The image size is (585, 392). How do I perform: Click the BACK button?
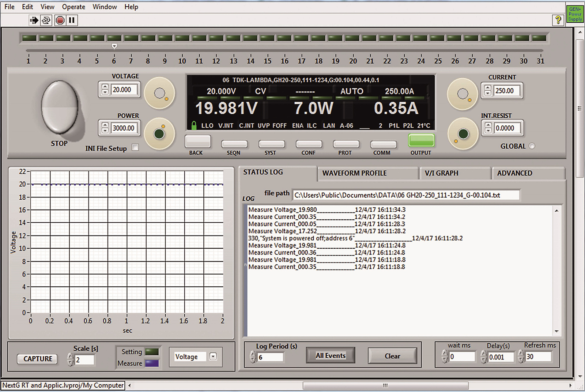tap(198, 142)
